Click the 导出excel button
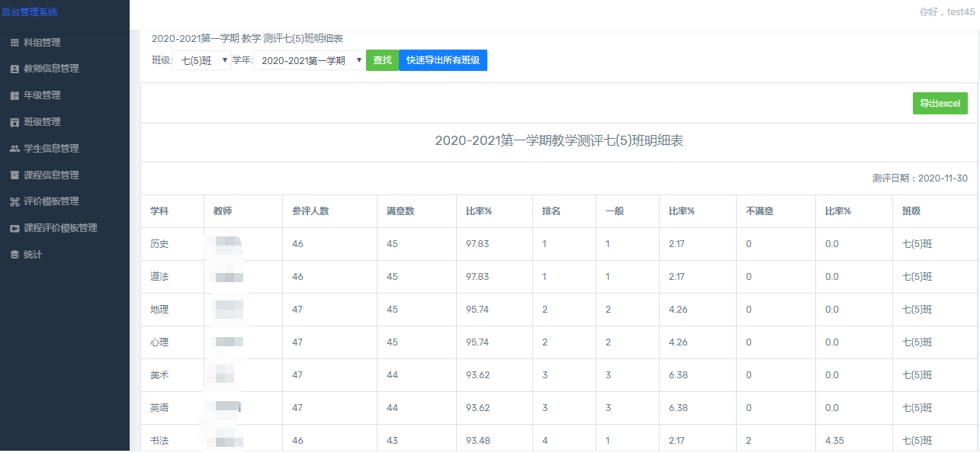 point(940,104)
